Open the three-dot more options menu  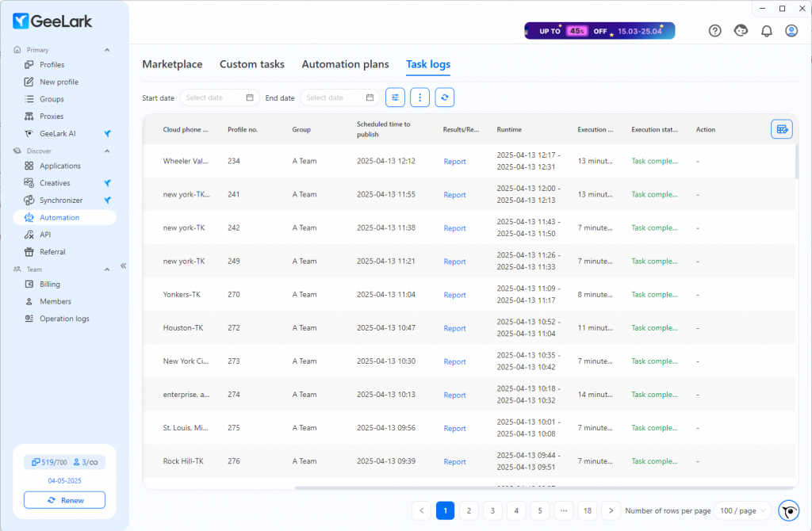pyautogui.click(x=420, y=97)
